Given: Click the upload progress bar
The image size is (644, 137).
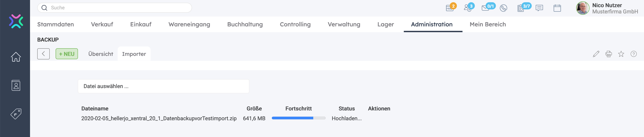Looking at the screenshot, I should point(298,118).
